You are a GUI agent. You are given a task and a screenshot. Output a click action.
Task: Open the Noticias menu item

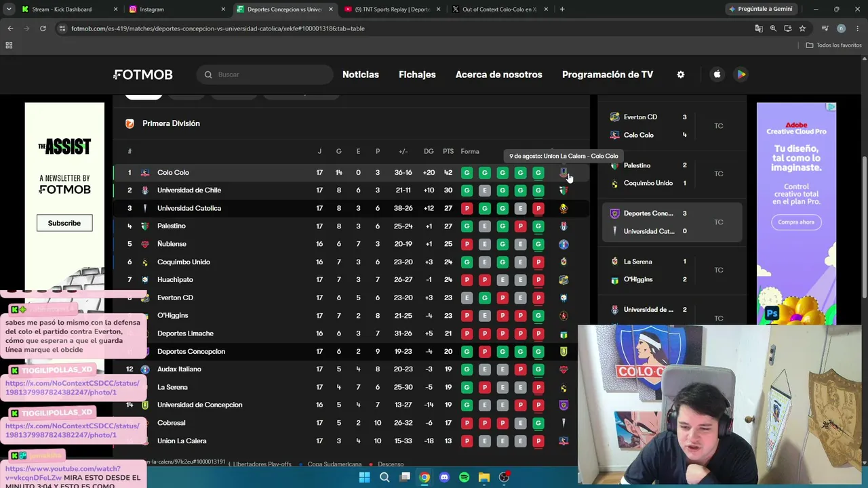(x=361, y=75)
